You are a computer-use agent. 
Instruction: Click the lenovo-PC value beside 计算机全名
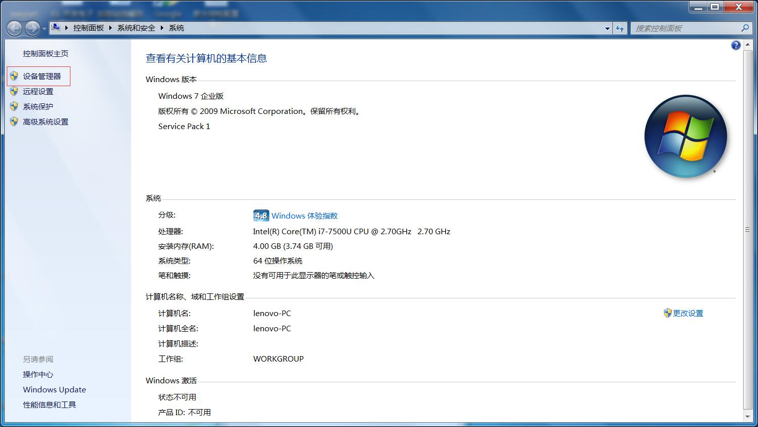click(x=272, y=328)
